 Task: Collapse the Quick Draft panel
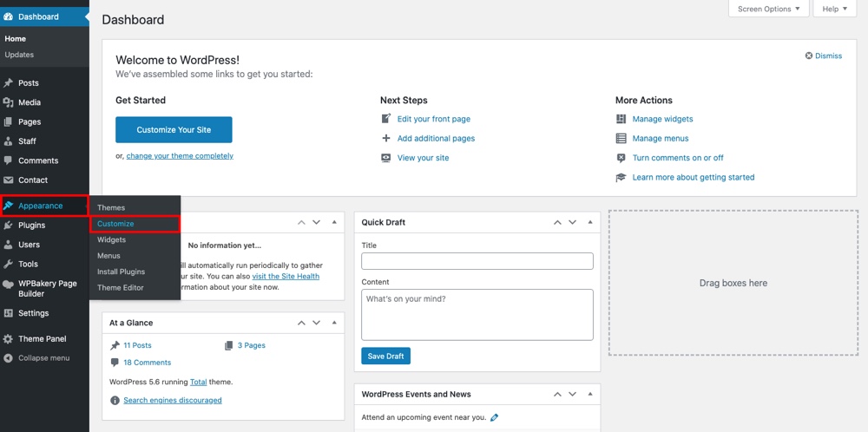click(590, 222)
